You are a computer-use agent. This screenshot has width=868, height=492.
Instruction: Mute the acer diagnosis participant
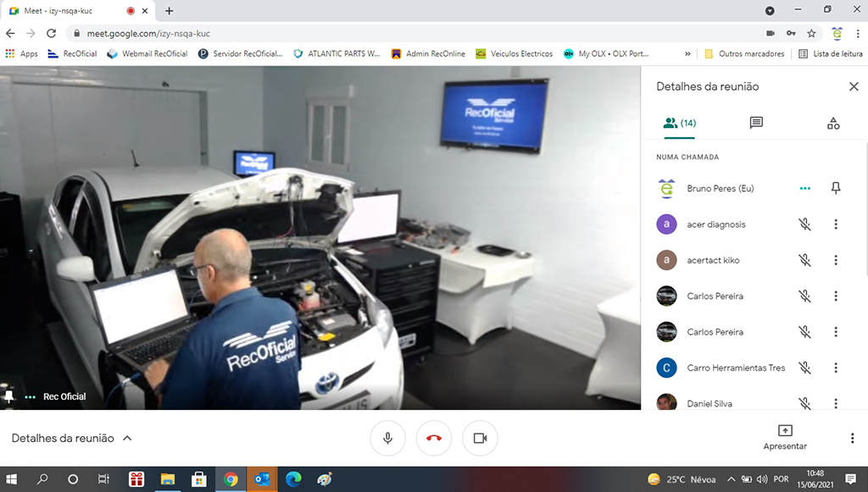[804, 224]
